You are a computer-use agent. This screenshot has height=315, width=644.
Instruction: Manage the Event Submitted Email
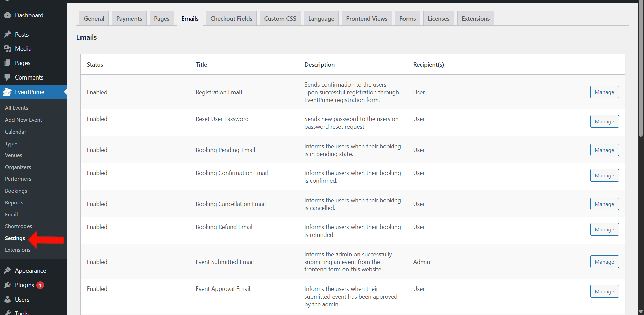click(x=604, y=262)
